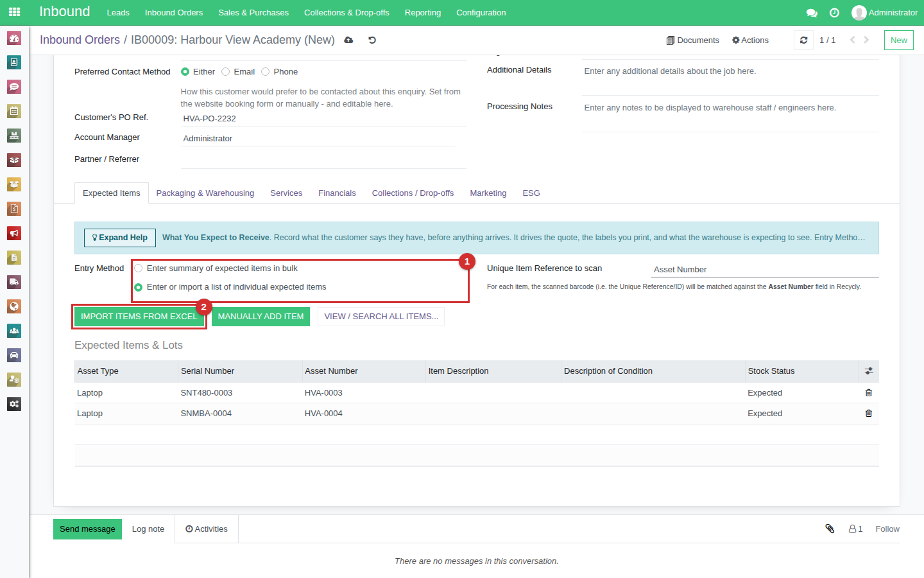The height and width of the screenshot is (578, 924).
Task: Open the red megaphone sidebar icon
Action: (14, 233)
